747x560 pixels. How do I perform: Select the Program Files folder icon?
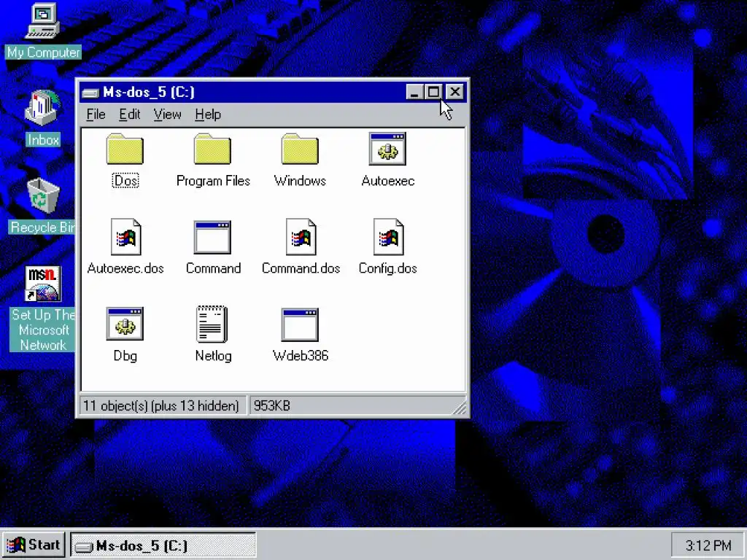pyautogui.click(x=212, y=149)
